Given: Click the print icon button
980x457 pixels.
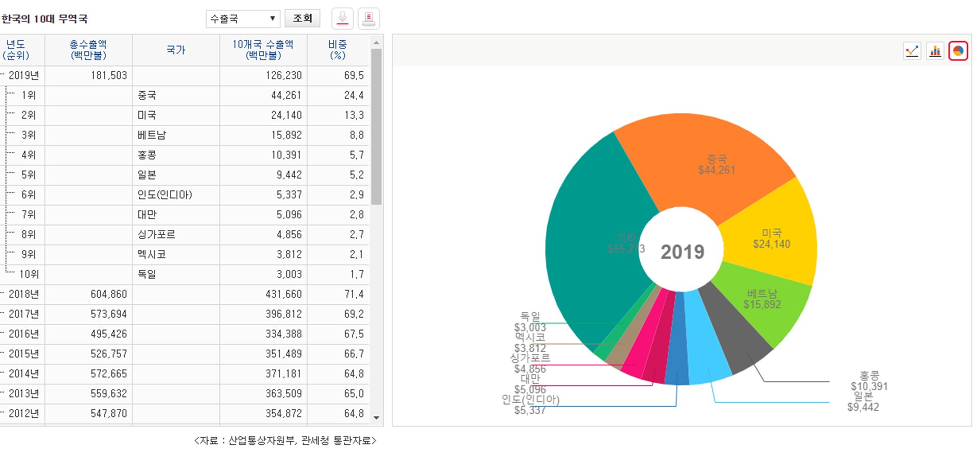Looking at the screenshot, I should coord(368,19).
